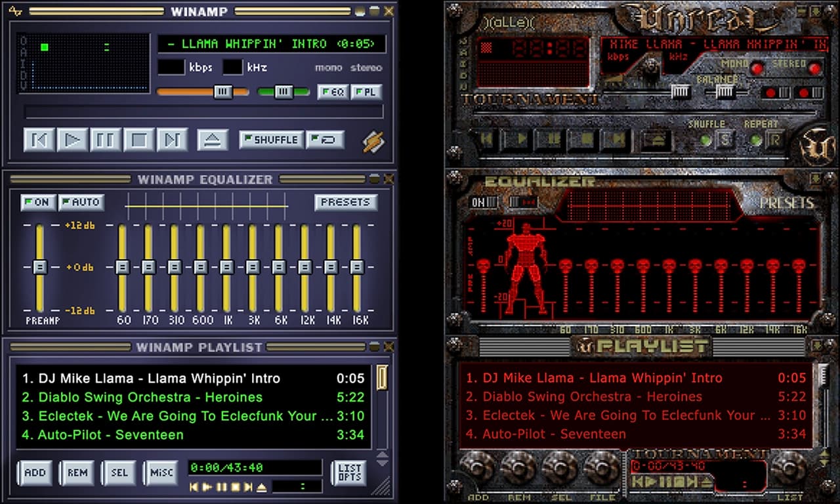Image resolution: width=840 pixels, height=504 pixels.
Task: Toggle the PL playlist button in classic Winamp
Action: pyautogui.click(x=366, y=93)
